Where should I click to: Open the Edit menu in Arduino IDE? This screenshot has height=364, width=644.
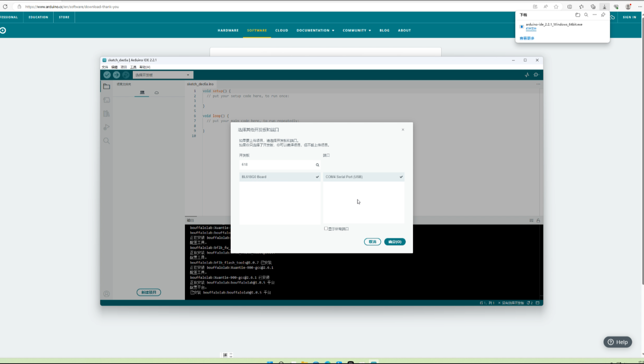point(114,67)
